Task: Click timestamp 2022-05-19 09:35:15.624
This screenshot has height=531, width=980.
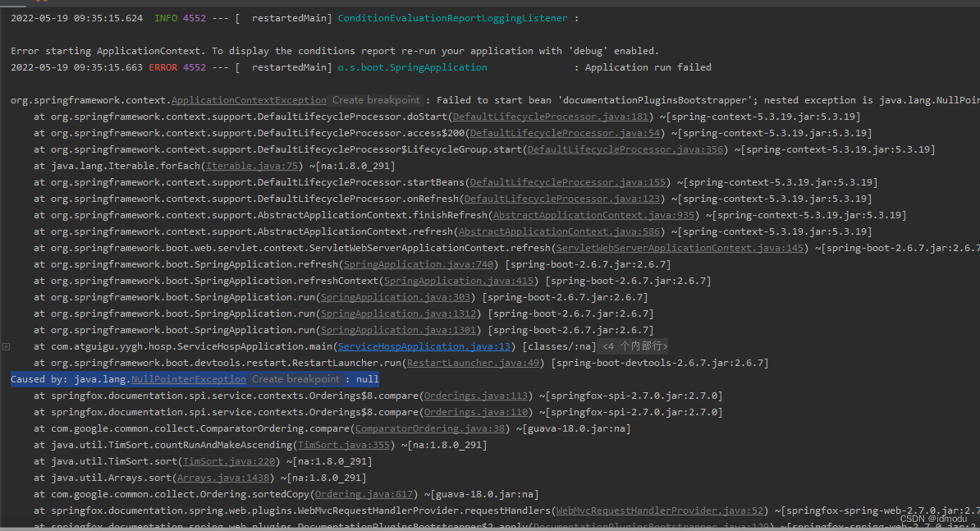Action: [76, 18]
